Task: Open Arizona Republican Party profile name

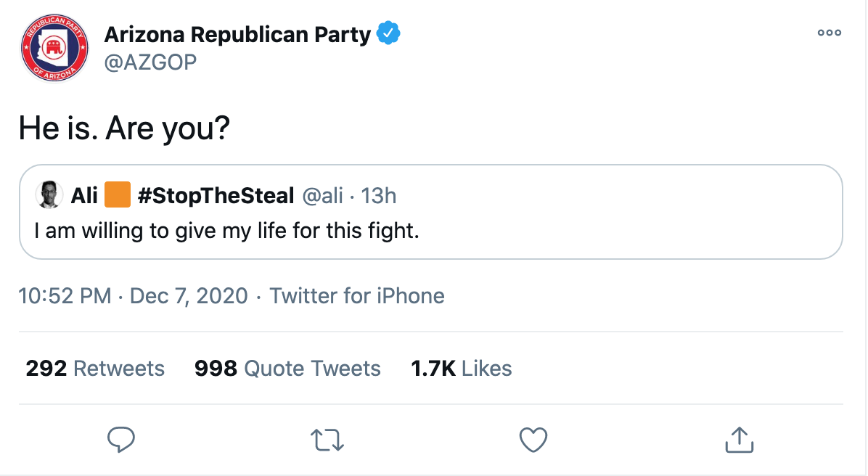Action: [237, 34]
